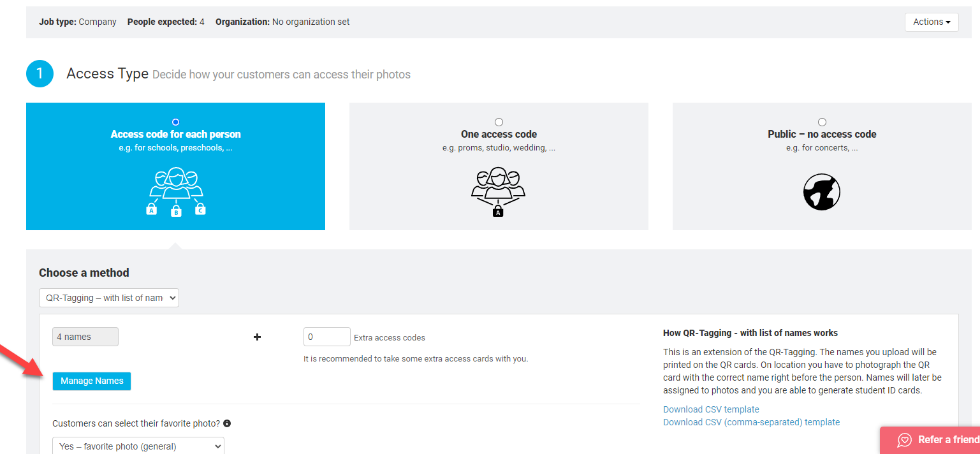Open the favorite photo selection dropdown

138,446
